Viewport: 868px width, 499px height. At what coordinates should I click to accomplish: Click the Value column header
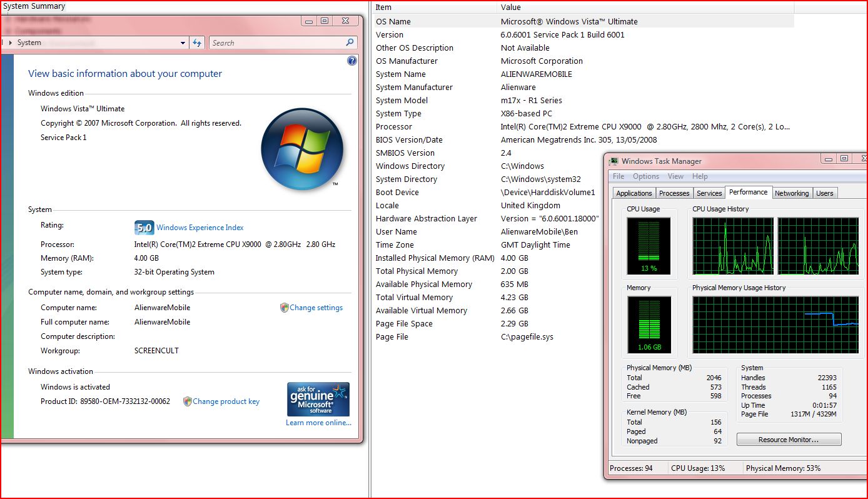[645, 8]
